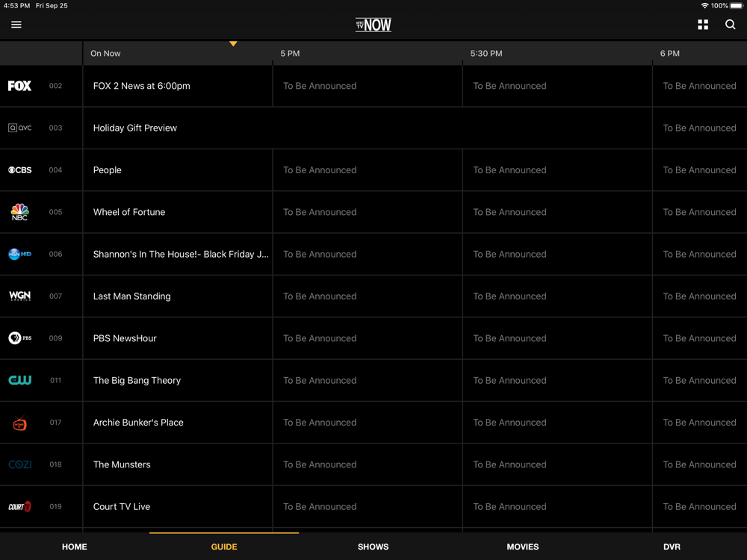Select NBC 5 PM To Be Announced slot

pyautogui.click(x=368, y=212)
